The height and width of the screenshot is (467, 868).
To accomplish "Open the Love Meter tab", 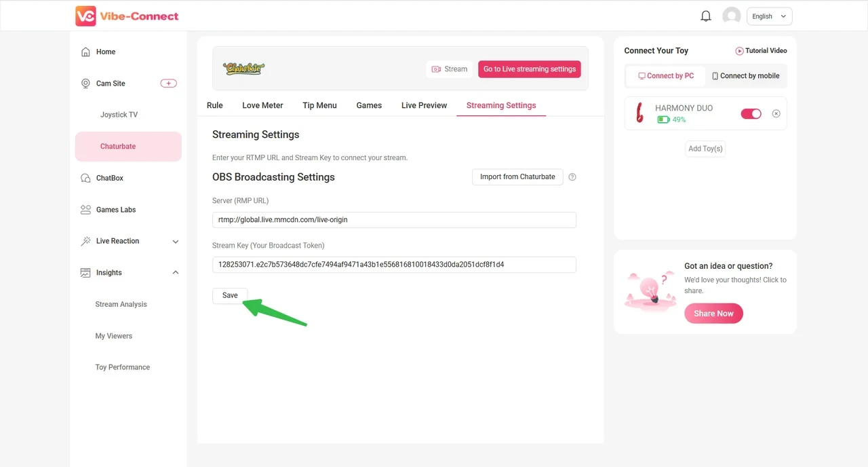I will coord(262,105).
